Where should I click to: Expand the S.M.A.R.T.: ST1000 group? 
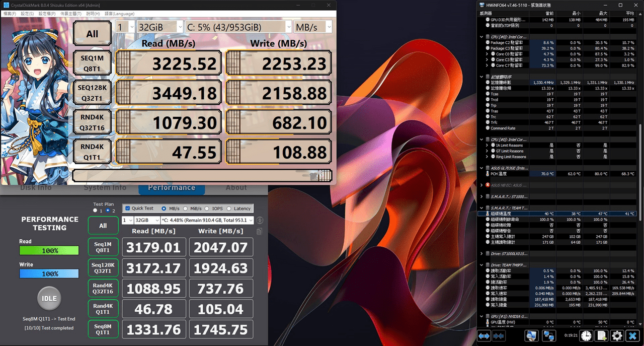tap(481, 196)
